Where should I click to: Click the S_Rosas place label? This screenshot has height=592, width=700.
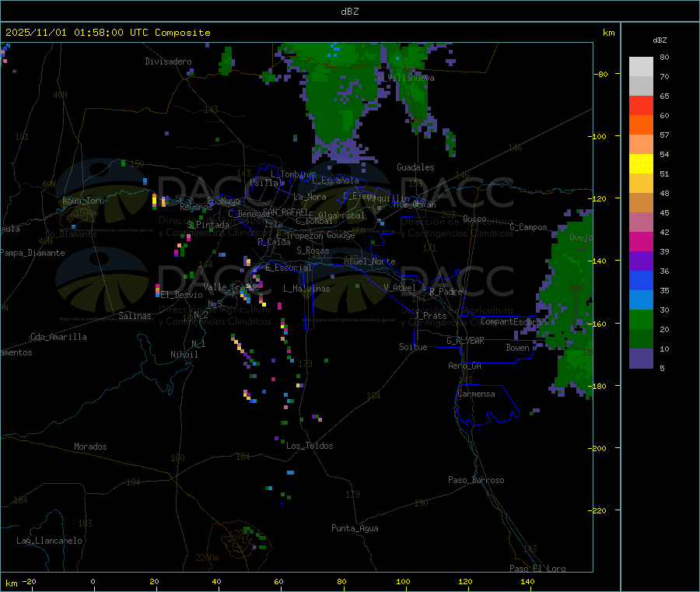(313, 250)
